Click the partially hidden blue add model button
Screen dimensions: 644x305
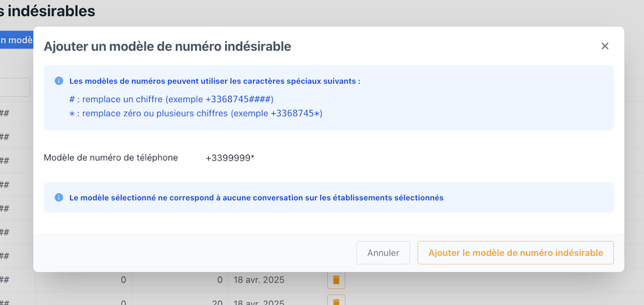16,40
